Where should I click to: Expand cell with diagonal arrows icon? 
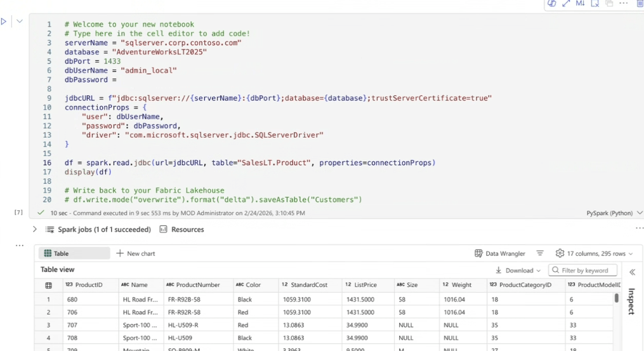point(566,3)
